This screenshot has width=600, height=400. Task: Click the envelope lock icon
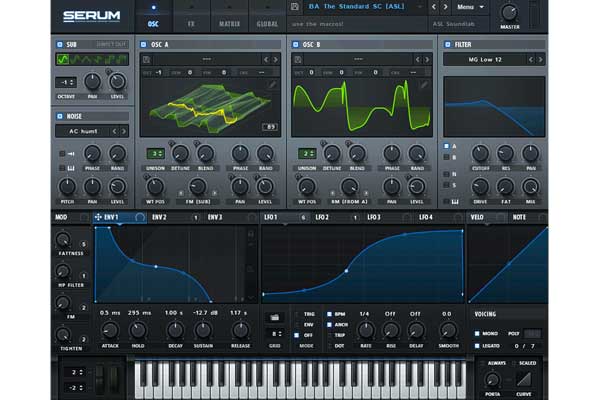(x=251, y=233)
